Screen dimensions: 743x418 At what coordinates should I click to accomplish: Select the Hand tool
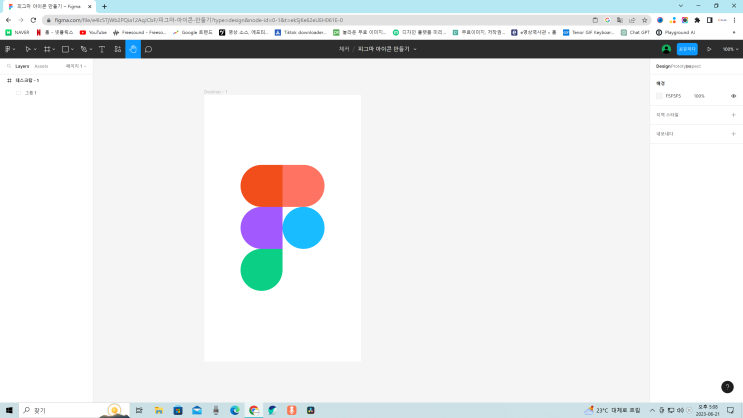click(x=133, y=49)
